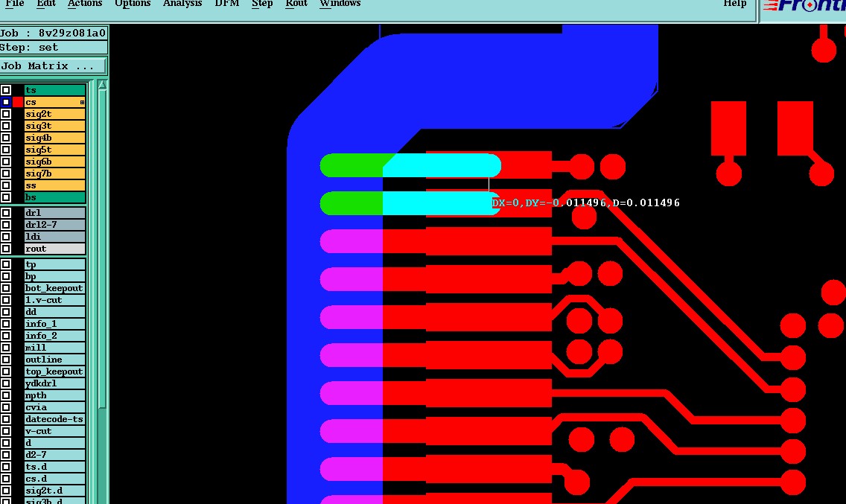The height and width of the screenshot is (504, 846).
Task: Open the Windows menu
Action: coord(340,3)
